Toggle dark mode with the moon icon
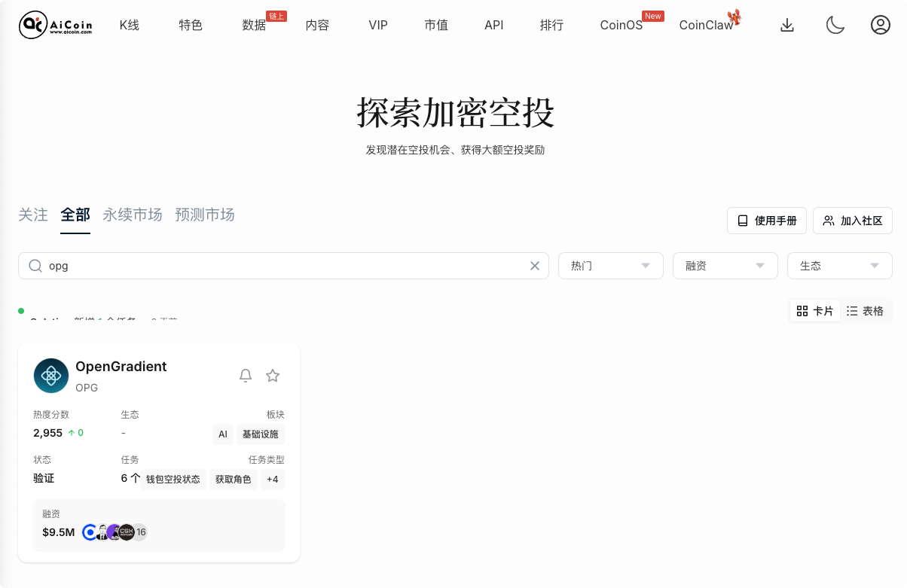 pos(835,24)
